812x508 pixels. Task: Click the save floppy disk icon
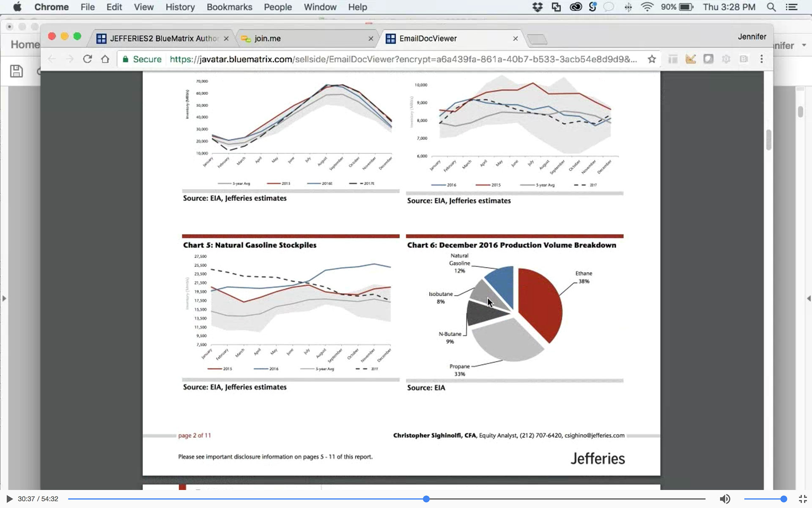16,71
